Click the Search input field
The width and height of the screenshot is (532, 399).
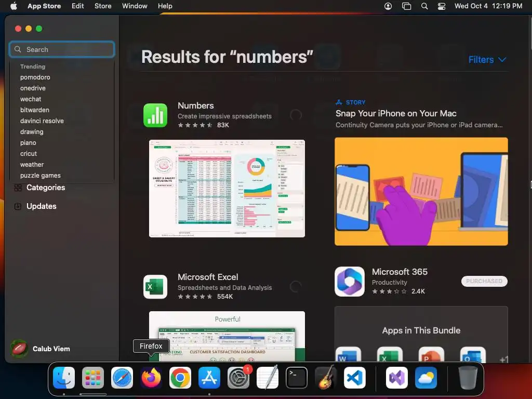point(62,49)
